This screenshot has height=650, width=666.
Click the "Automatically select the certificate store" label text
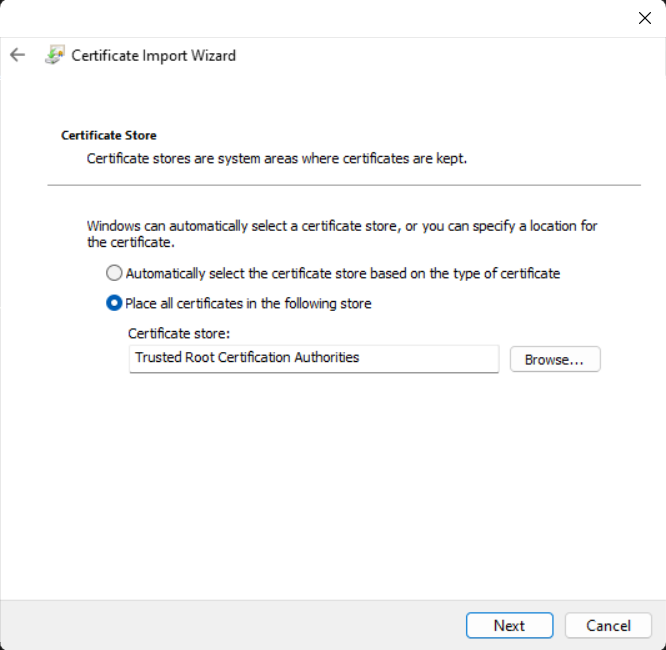pos(342,273)
